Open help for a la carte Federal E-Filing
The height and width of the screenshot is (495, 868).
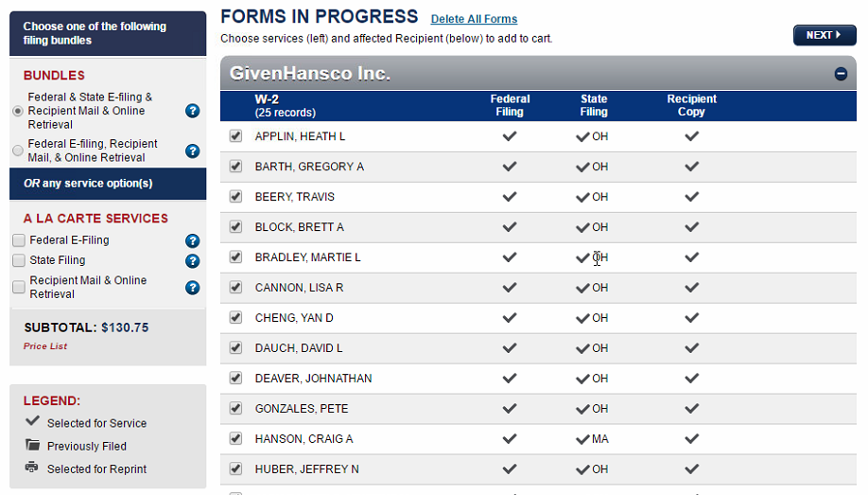pos(193,241)
